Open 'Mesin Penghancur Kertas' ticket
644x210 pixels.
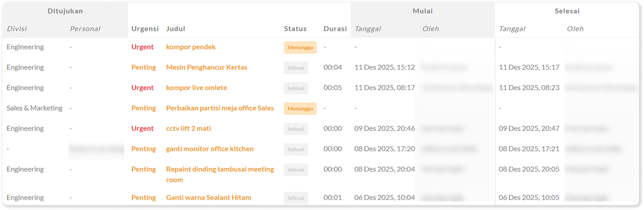coord(206,67)
